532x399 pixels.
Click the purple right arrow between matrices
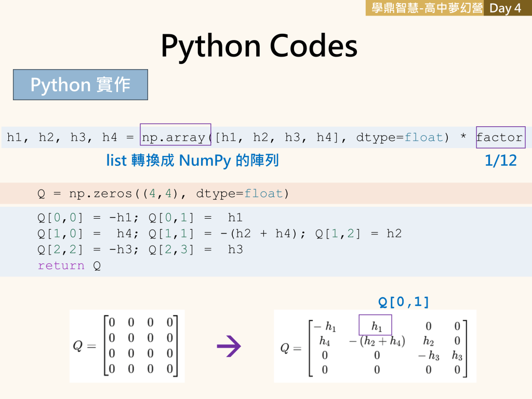(229, 347)
